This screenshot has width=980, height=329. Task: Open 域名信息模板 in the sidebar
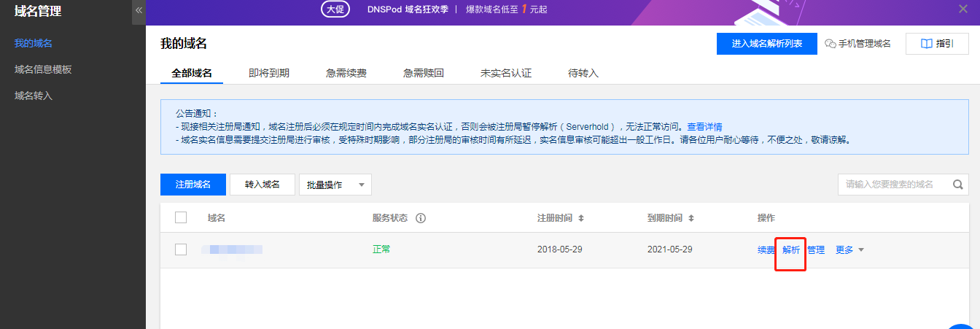point(43,69)
